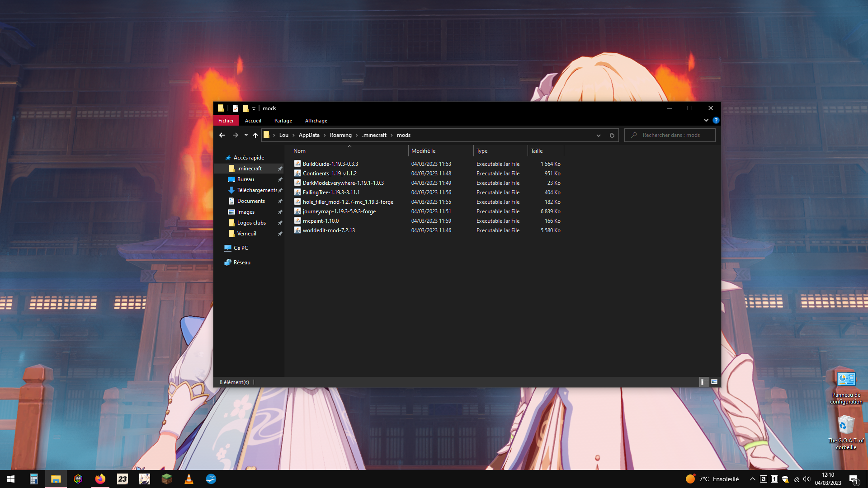Viewport: 868px width, 488px height.
Task: Open Explorer help question mark
Action: click(716, 120)
